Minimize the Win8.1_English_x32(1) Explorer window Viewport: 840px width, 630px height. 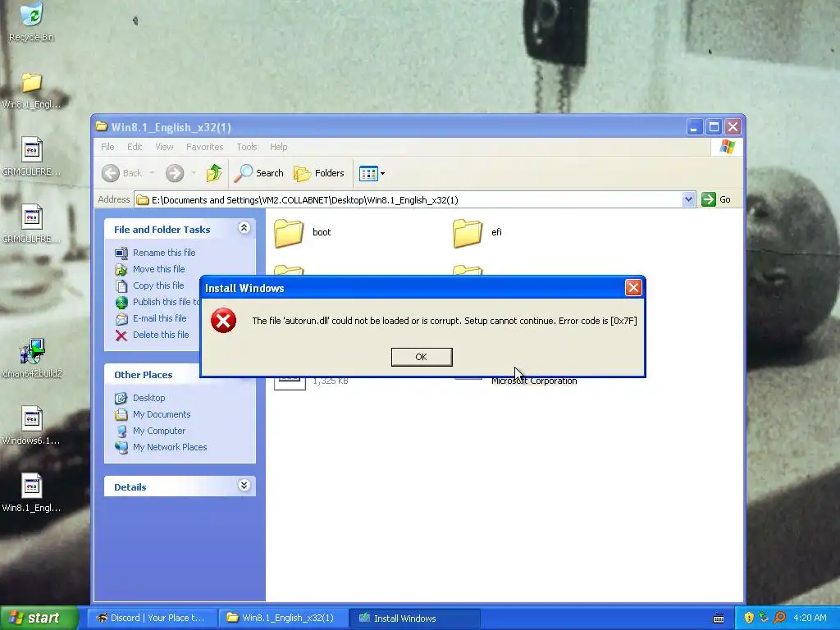tap(695, 127)
